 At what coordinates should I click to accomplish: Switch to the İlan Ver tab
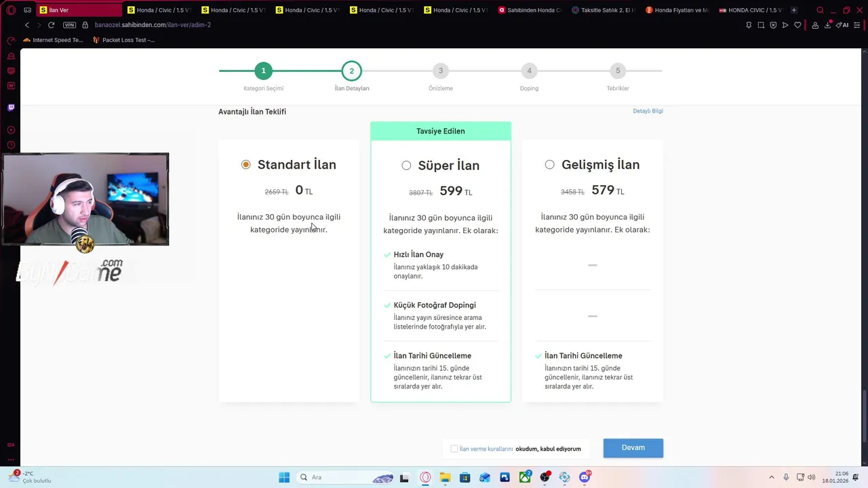(78, 10)
